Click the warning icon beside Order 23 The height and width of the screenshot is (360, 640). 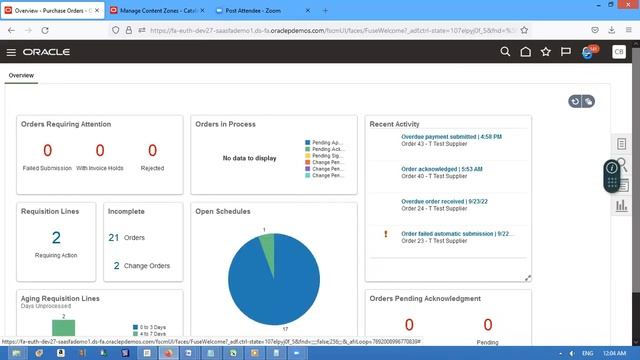[x=386, y=234]
